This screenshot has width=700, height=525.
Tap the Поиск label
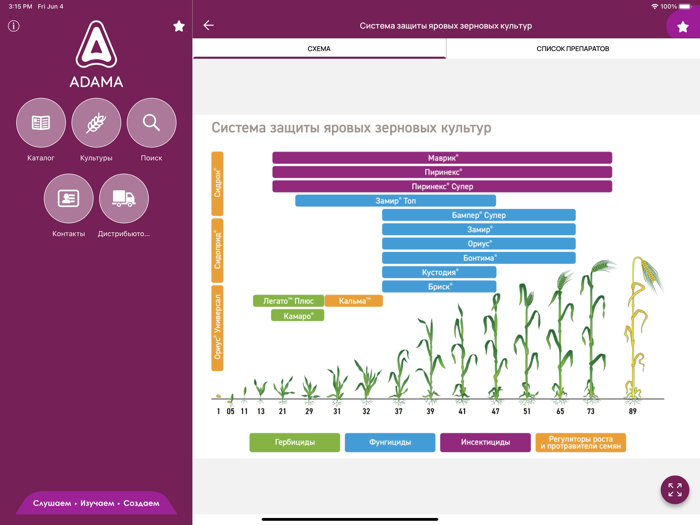pyautogui.click(x=151, y=158)
